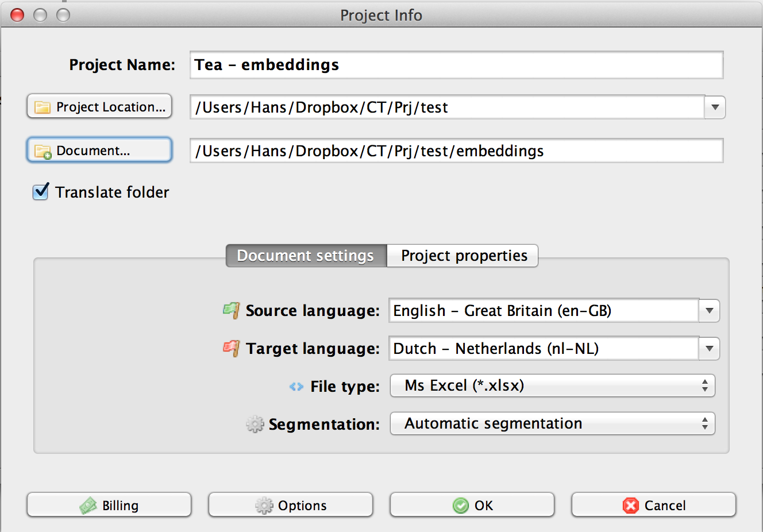Select the Document settings tab
763x532 pixels.
point(306,256)
